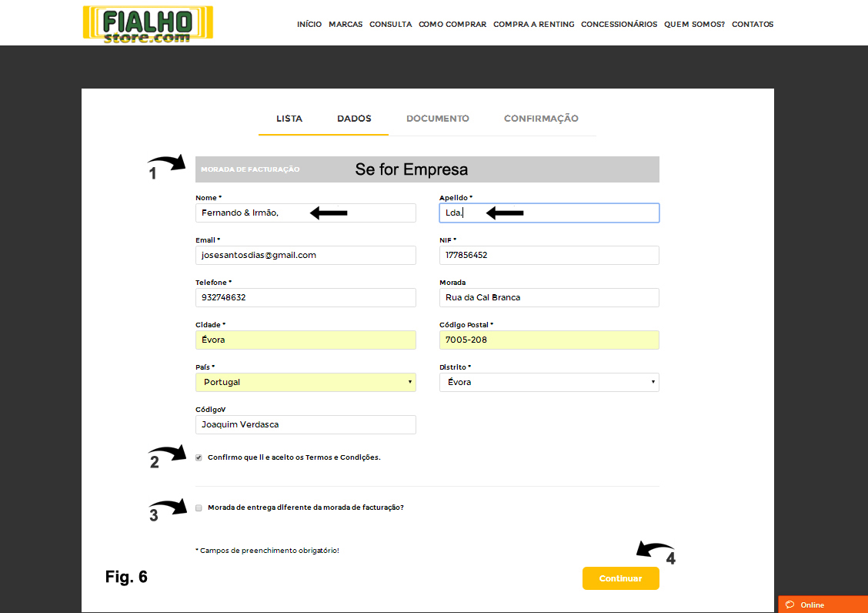Toggle the Terms and Conditions checkbox
Viewport: 868px width, 613px height.
coord(199,457)
